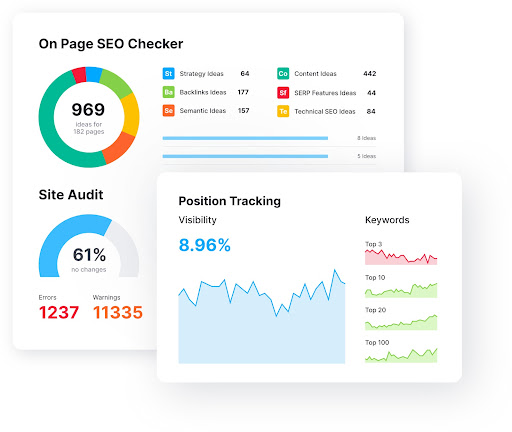Click the 5 ideas label
This screenshot has width=512, height=432.
pyautogui.click(x=366, y=156)
